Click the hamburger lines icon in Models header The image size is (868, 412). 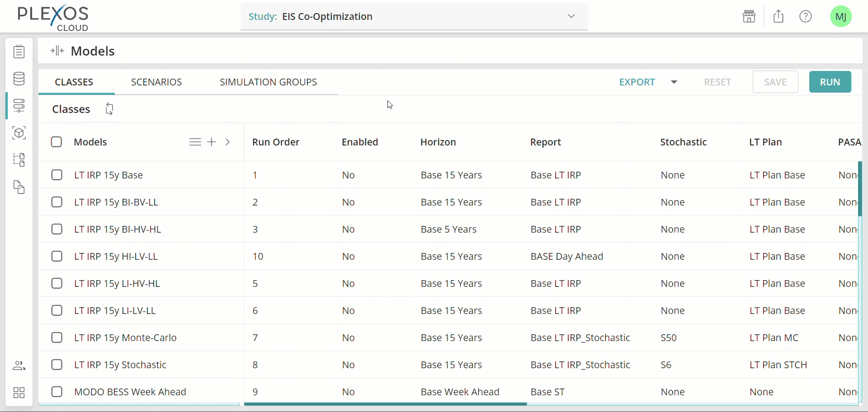tap(195, 142)
